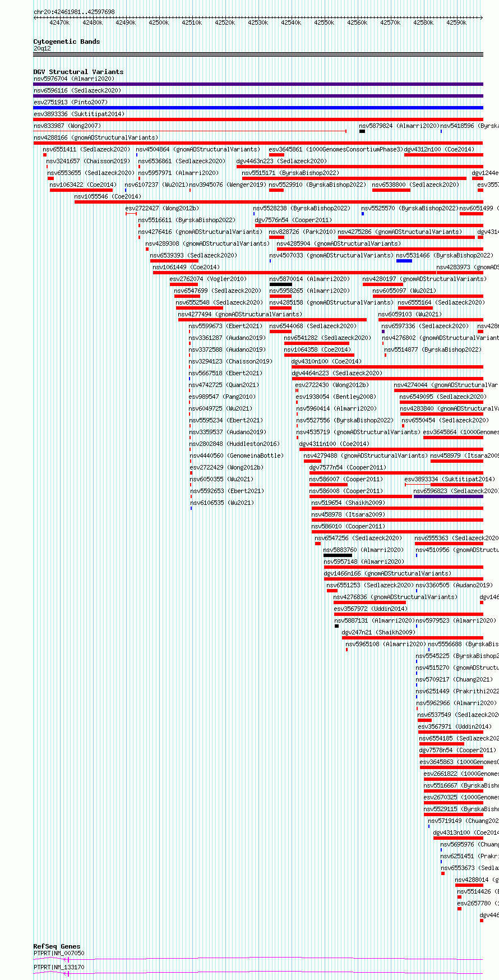Click the esv3567972 (Uddin2014) label
Viewport: 499px width, 980px height.
click(x=371, y=609)
